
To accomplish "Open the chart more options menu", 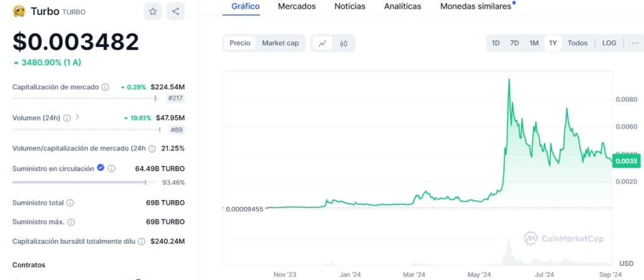I will point(635,43).
